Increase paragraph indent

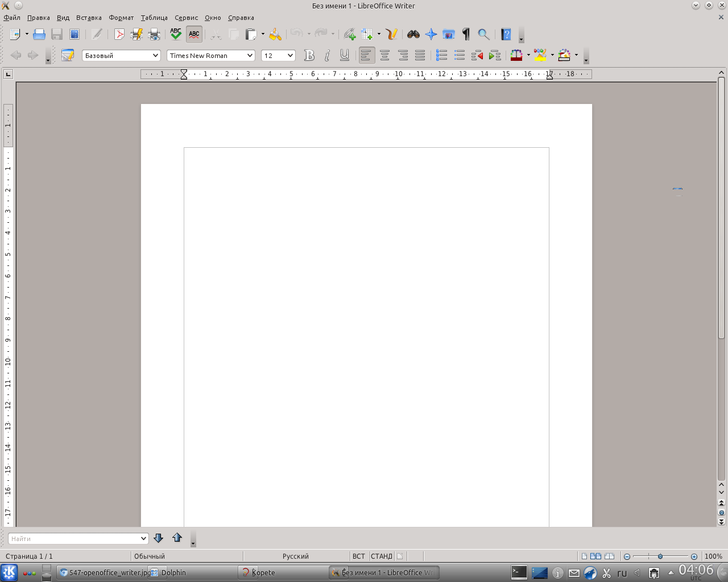(x=495, y=55)
